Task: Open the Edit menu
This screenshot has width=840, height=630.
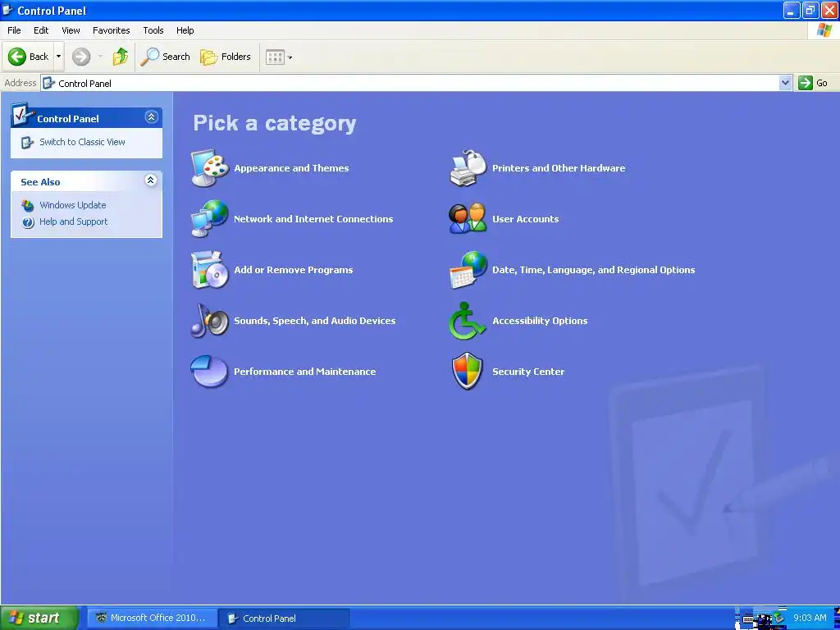Action: tap(41, 30)
